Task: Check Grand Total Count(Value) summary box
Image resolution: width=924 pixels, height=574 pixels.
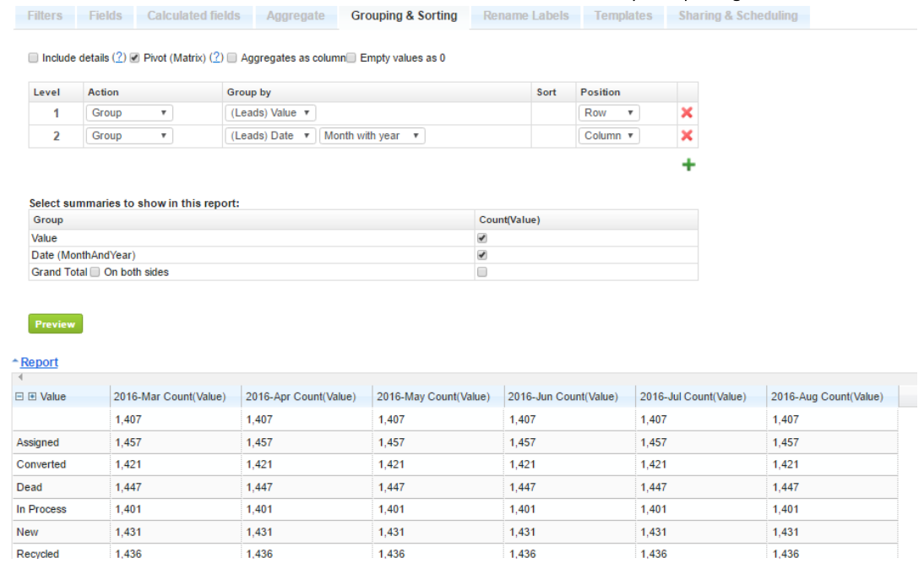Action: pyautogui.click(x=482, y=272)
